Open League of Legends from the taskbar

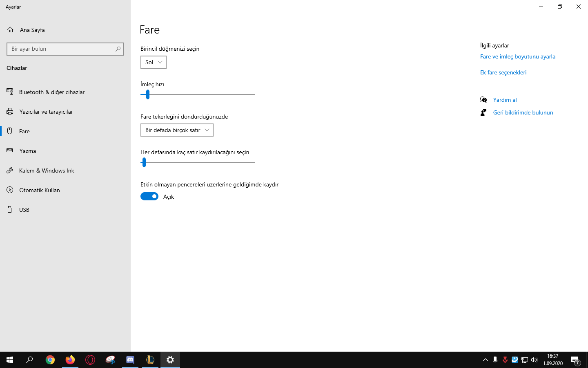click(150, 360)
